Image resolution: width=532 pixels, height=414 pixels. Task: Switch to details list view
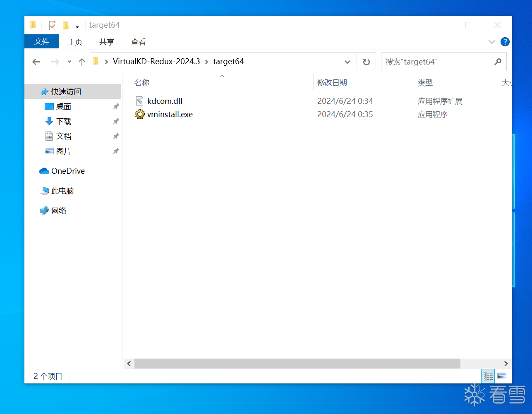pyautogui.click(x=489, y=376)
